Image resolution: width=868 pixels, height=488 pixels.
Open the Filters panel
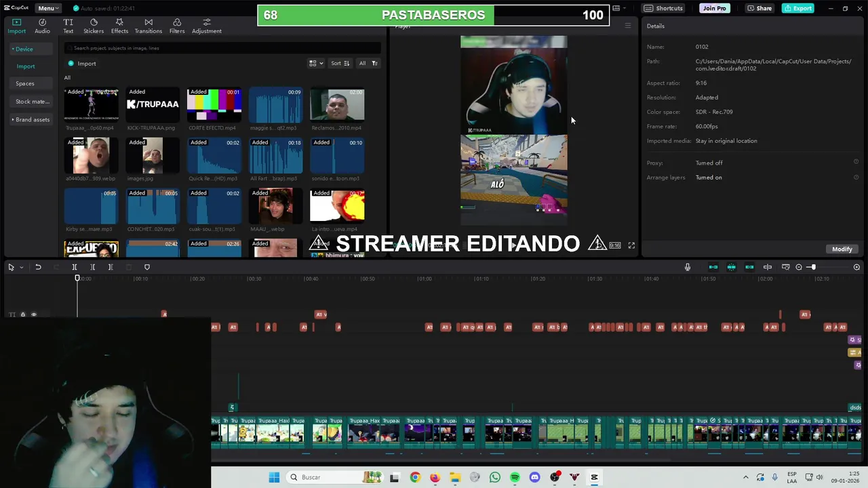tap(177, 26)
